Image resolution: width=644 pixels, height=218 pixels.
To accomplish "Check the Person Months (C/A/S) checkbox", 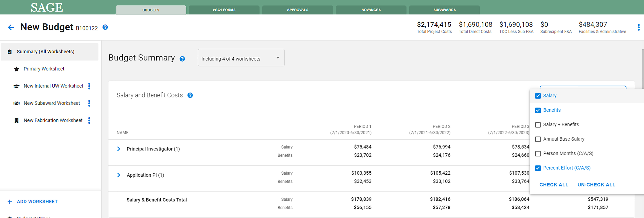I will [538, 154].
